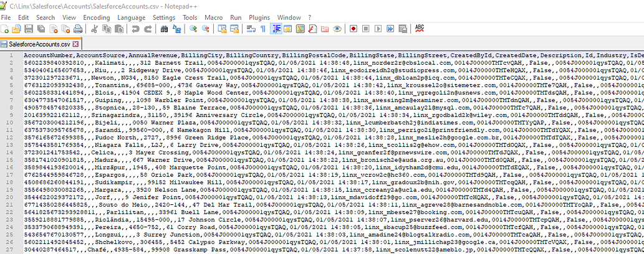The width and height of the screenshot is (644, 254).
Task: Zoom out using magnifier minus icon
Action: tap(205, 29)
